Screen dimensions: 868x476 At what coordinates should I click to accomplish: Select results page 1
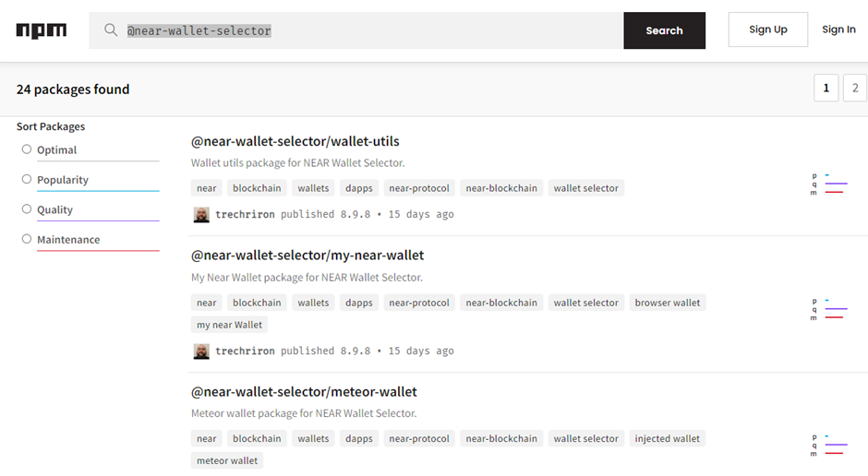coord(826,89)
